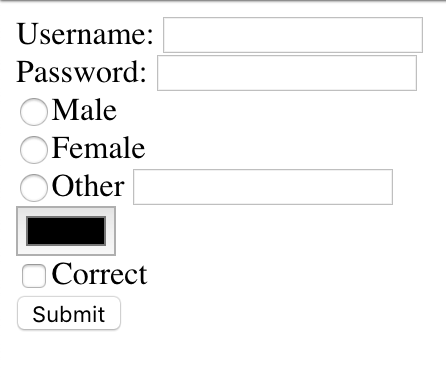Choose the Female radio option
This screenshot has height=378, width=446.
(34, 150)
